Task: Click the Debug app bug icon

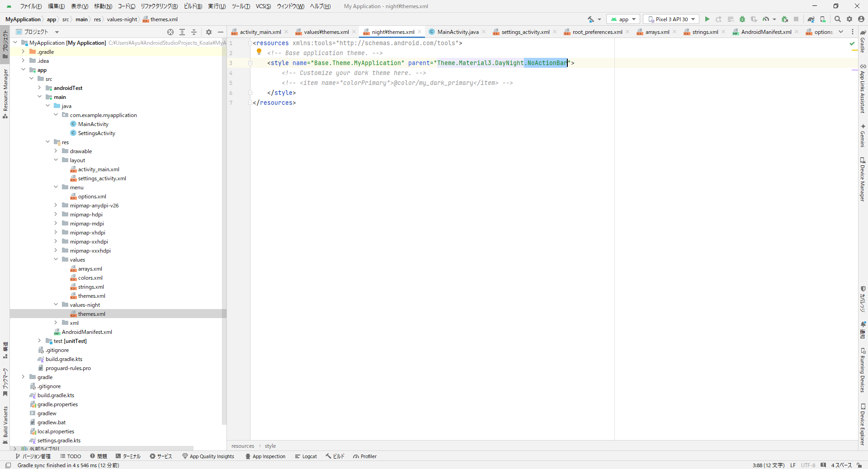Action: click(x=742, y=19)
